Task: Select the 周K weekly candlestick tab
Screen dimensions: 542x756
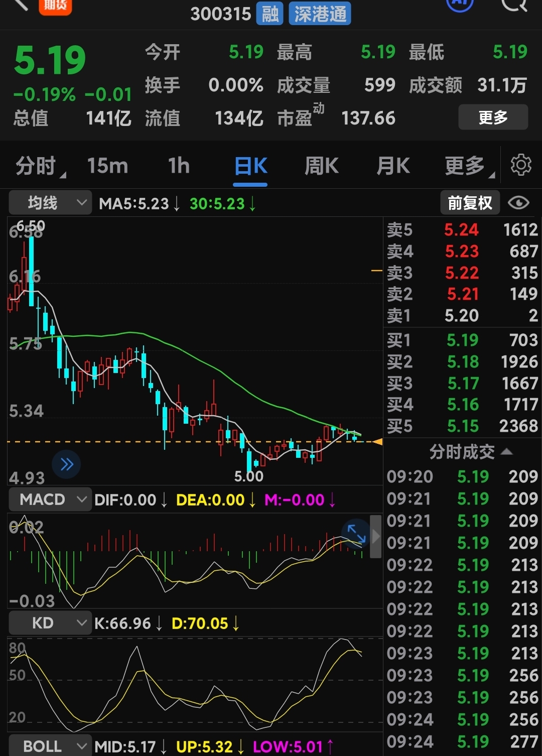Action: click(x=322, y=166)
